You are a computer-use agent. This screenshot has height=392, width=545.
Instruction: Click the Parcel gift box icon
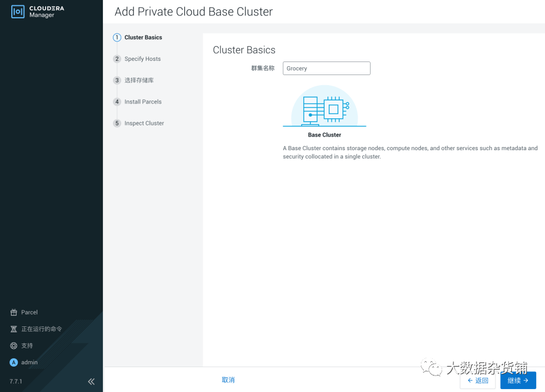[x=14, y=312]
